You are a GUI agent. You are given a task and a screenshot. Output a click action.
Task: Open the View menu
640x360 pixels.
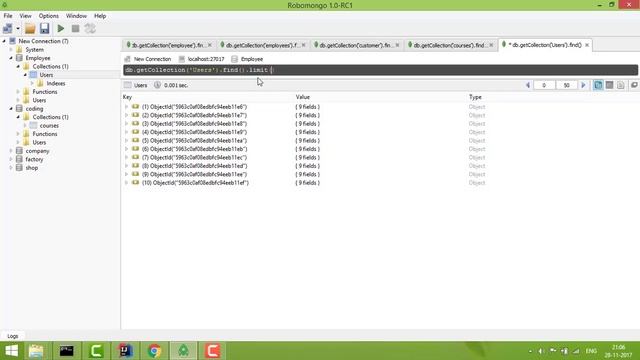click(25, 16)
